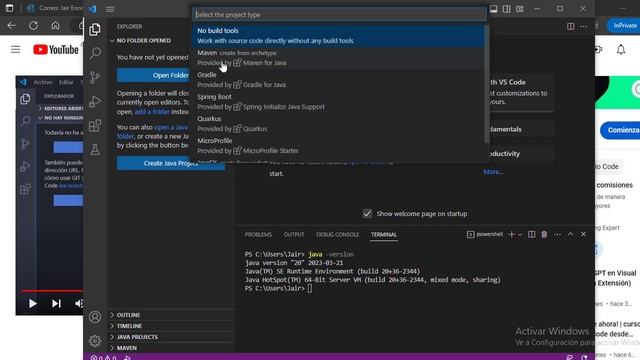Image resolution: width=640 pixels, height=360 pixels.
Task: Toggle the bottom panel layout icon
Action: (493, 9)
